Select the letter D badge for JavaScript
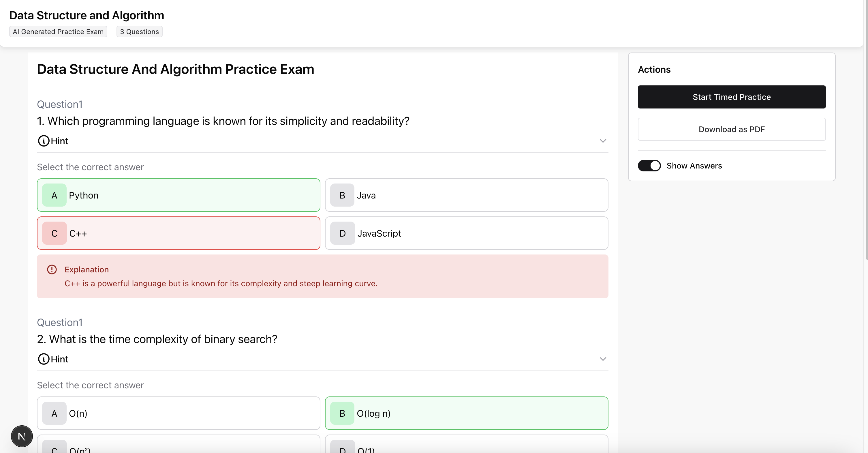868x453 pixels. [342, 233]
